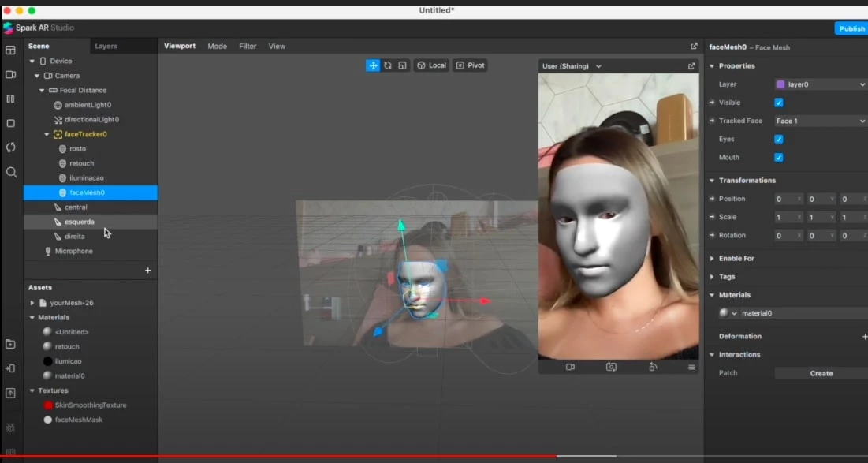This screenshot has width=868, height=463.
Task: Click the red SkinSmoothingTexture swatch
Action: (47, 405)
